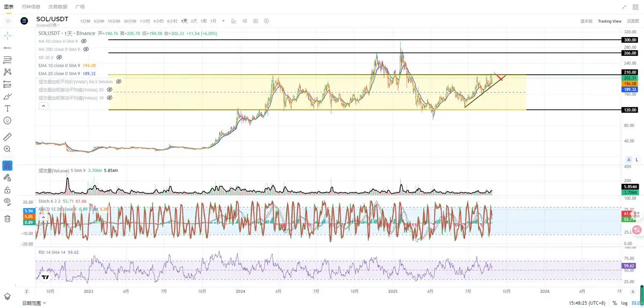The width and height of the screenshot is (644, 308).
Task: Show the hidden MA 200 indicator
Action: (86, 49)
